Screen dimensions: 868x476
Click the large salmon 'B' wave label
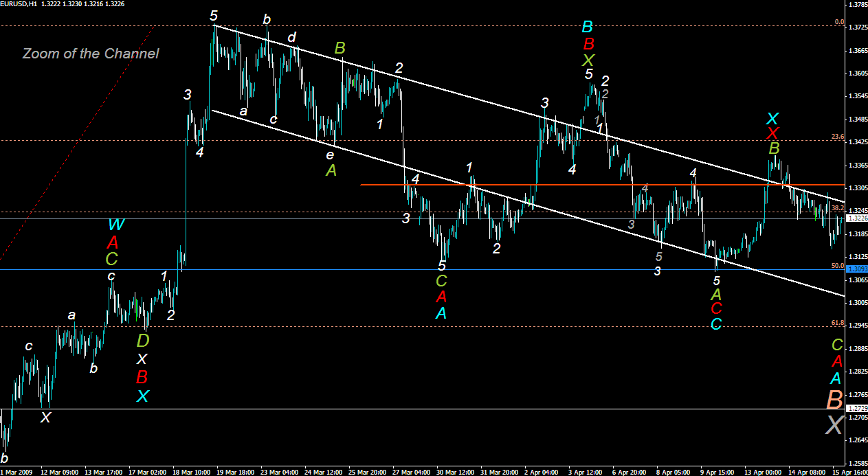pyautogui.click(x=834, y=399)
